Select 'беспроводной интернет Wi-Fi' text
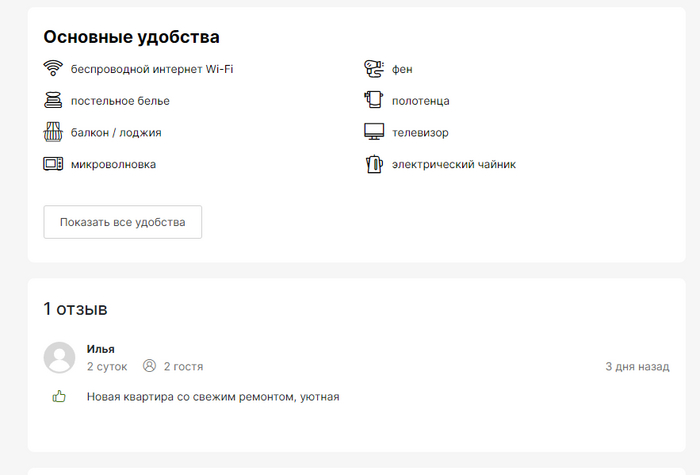Image resolution: width=700 pixels, height=475 pixels. [x=152, y=69]
